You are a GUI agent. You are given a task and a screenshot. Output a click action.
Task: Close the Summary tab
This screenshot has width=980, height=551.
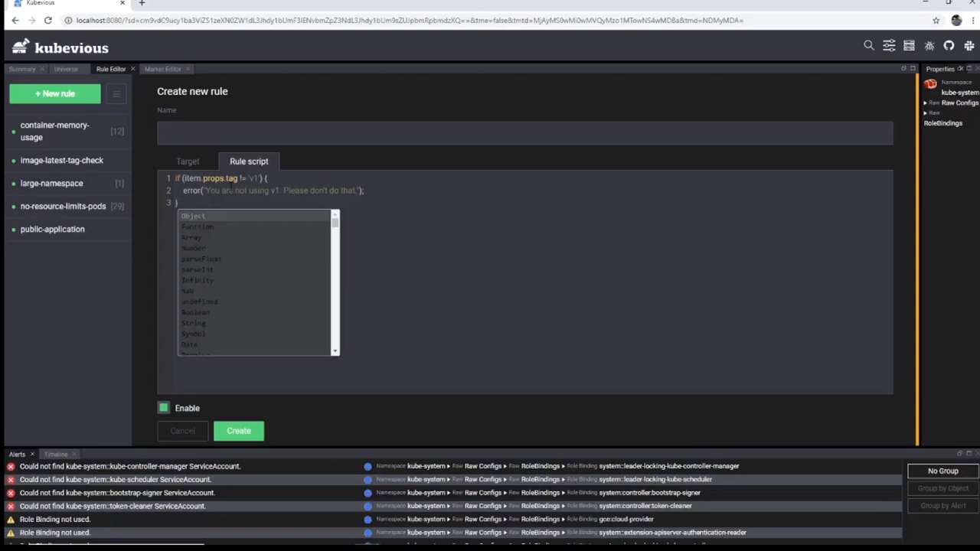click(x=42, y=69)
